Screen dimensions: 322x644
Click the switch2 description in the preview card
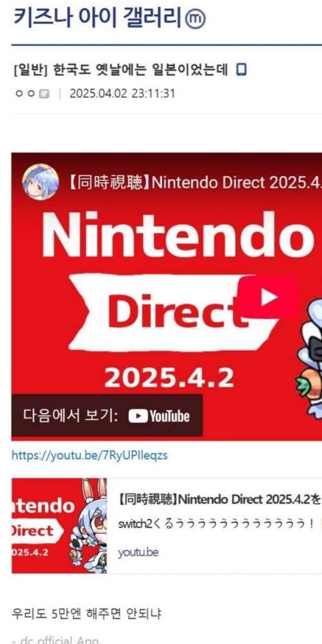220,524
